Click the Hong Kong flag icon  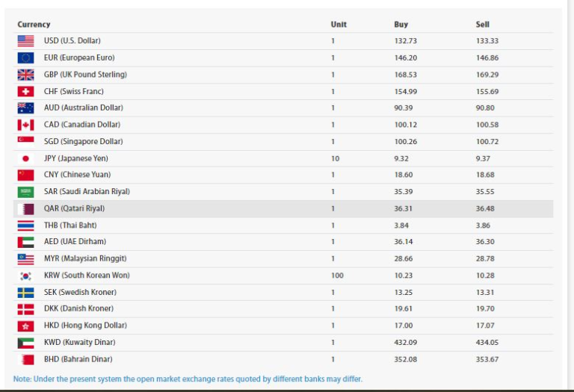(25, 326)
